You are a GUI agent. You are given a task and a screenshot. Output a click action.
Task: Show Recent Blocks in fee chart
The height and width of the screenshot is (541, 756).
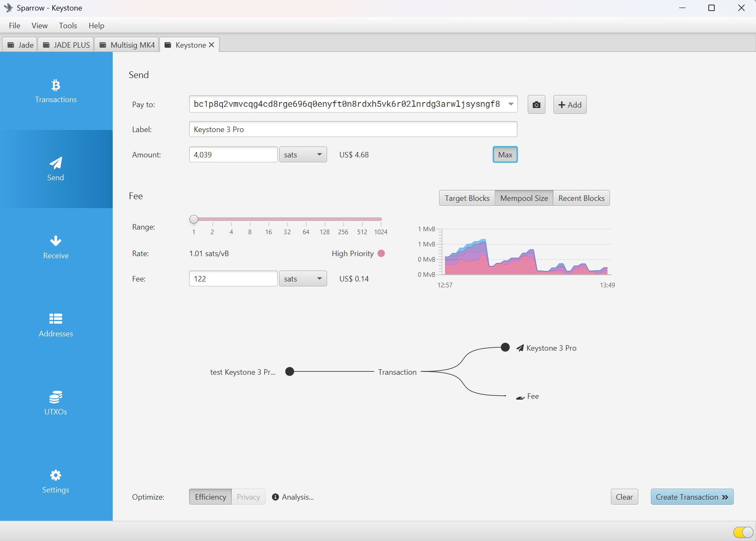pyautogui.click(x=581, y=198)
